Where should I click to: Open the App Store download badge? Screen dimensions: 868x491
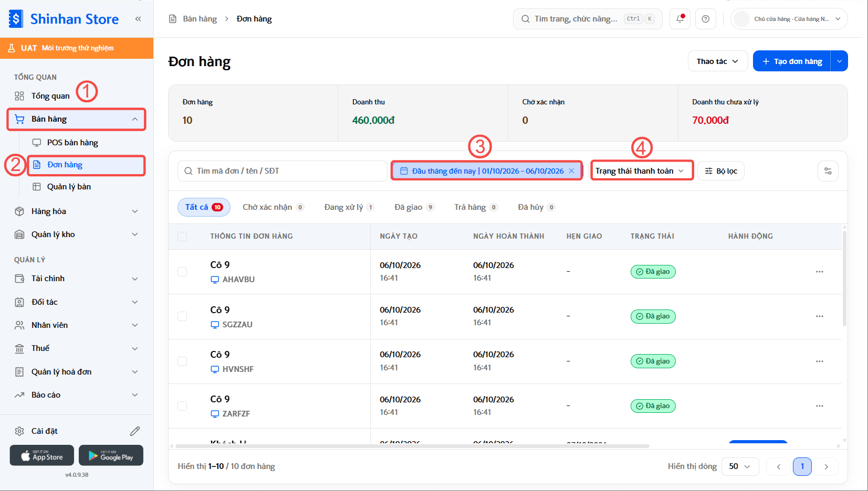(x=42, y=455)
